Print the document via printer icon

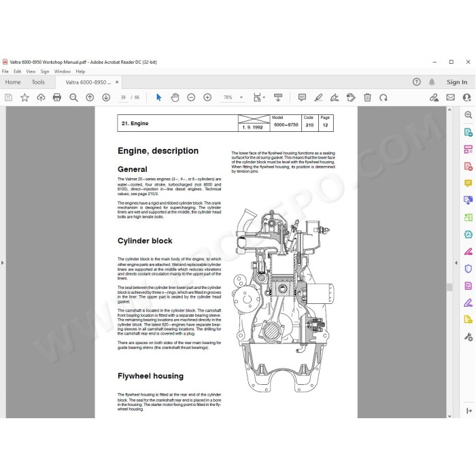pyautogui.click(x=57, y=97)
